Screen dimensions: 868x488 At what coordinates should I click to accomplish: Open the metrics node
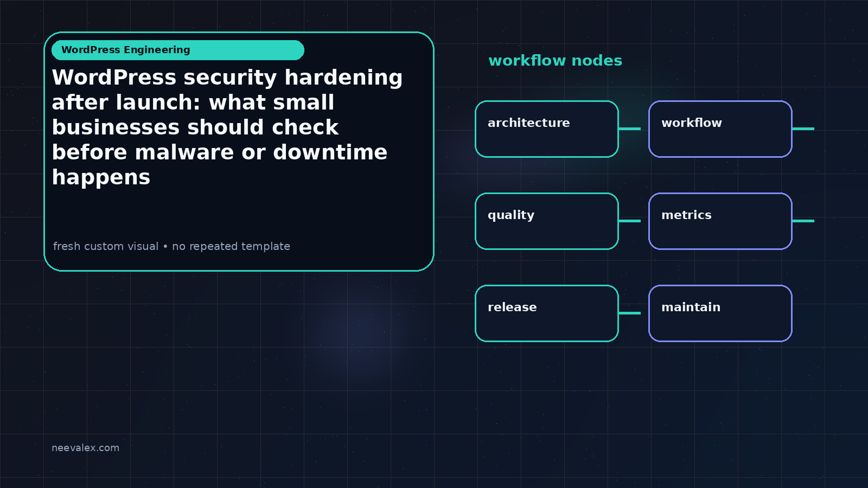pos(720,221)
